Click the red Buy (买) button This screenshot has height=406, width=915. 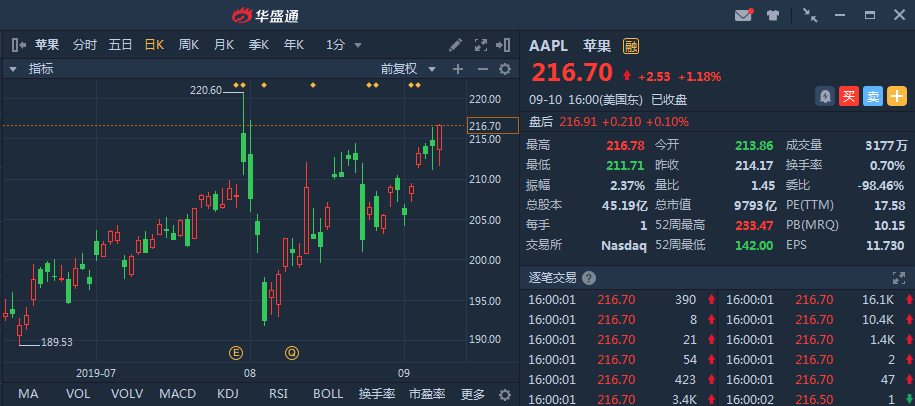(x=848, y=96)
